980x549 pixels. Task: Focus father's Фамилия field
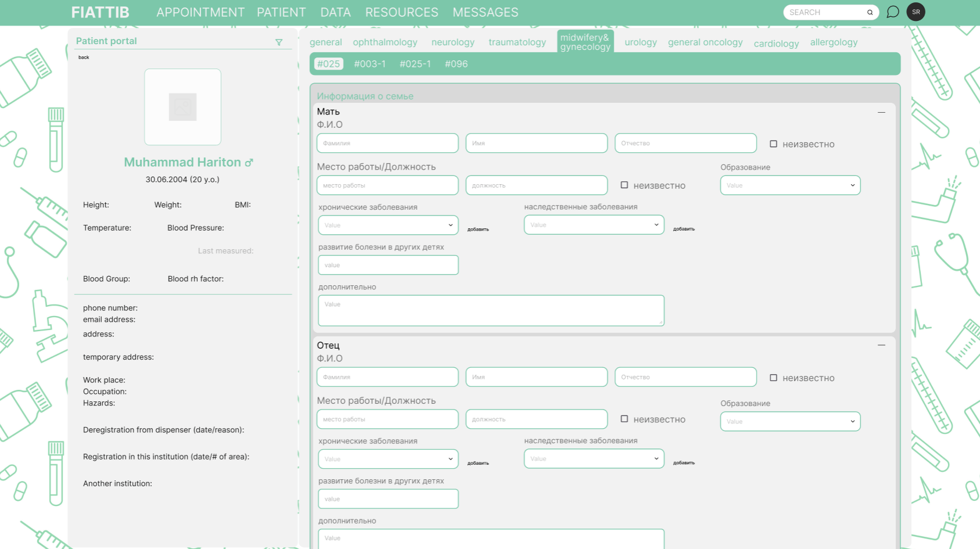click(388, 377)
